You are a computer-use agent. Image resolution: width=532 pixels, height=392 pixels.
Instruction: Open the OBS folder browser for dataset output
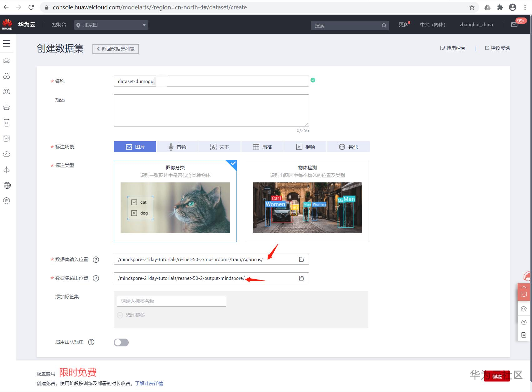tap(301, 278)
